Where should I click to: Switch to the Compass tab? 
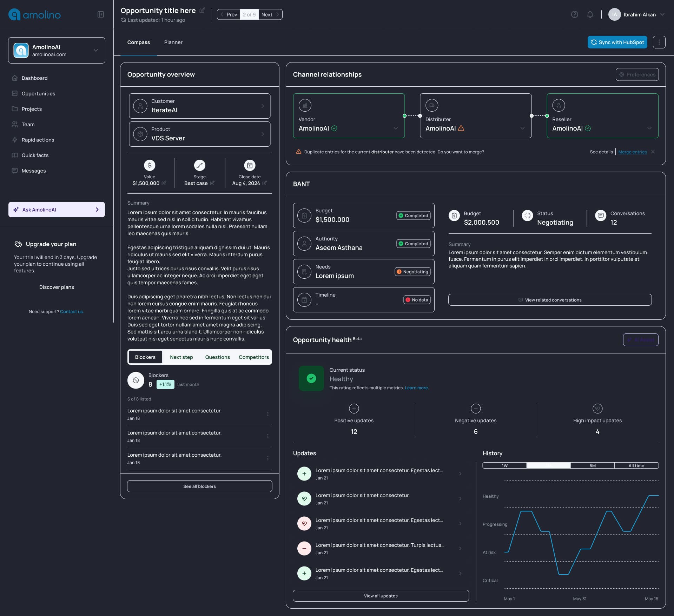139,42
